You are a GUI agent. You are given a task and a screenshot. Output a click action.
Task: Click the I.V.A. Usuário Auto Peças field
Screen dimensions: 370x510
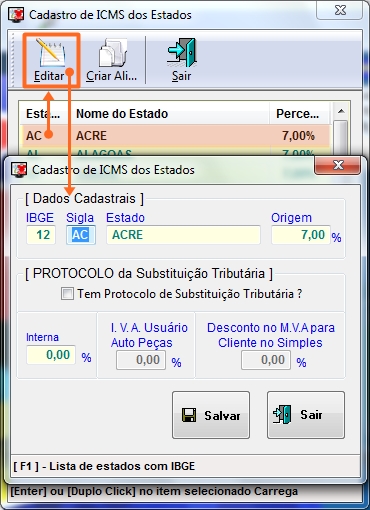[141, 360]
